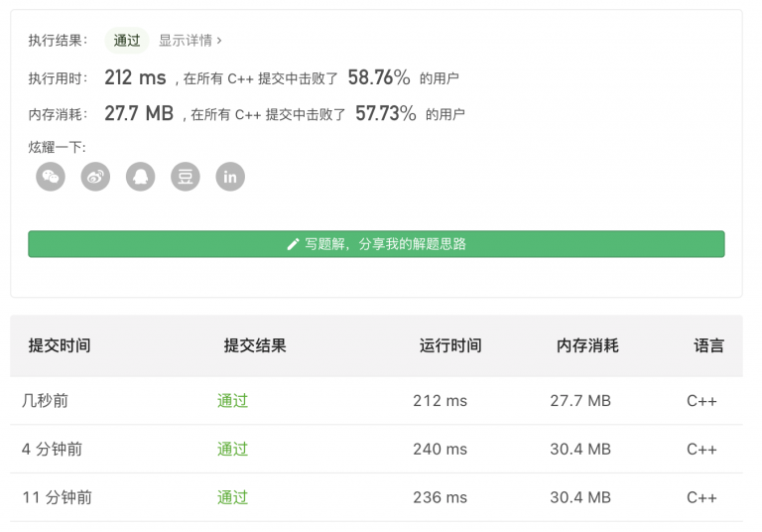
Task: Click the 通过 status badge
Action: (x=127, y=41)
